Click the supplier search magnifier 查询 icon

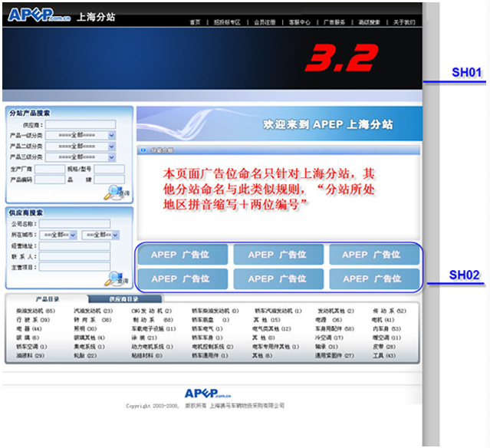click(x=117, y=279)
